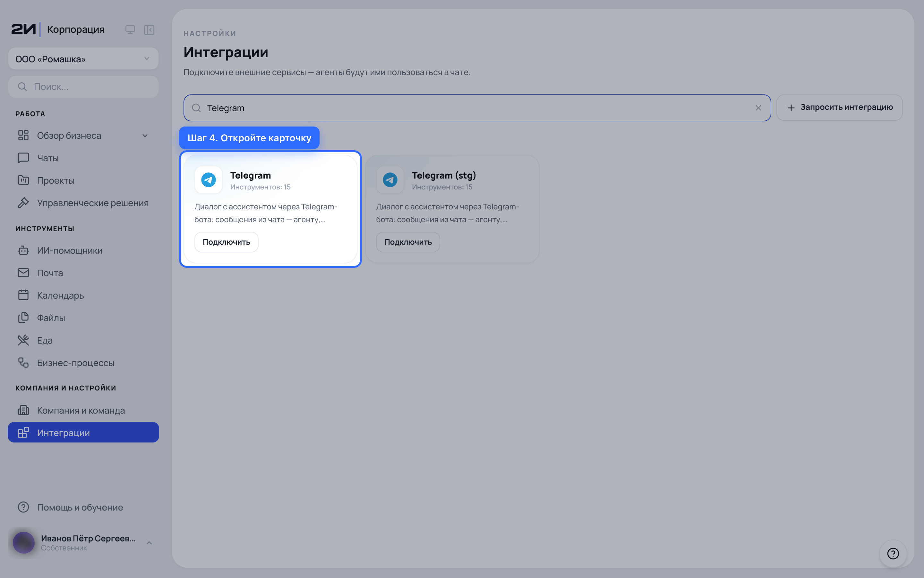Click the НАСТРОЙКИ breadcrumb label
Image resolution: width=924 pixels, height=578 pixels.
pyautogui.click(x=210, y=34)
